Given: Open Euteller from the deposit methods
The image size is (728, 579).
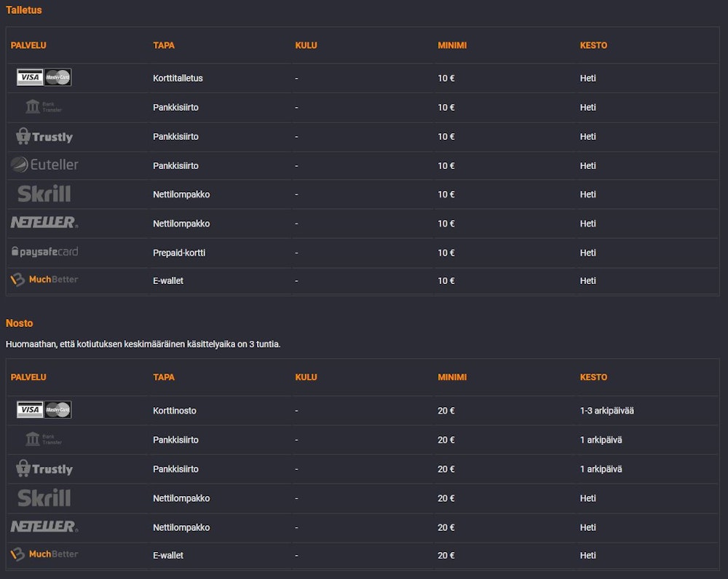Looking at the screenshot, I should pyautogui.click(x=44, y=165).
